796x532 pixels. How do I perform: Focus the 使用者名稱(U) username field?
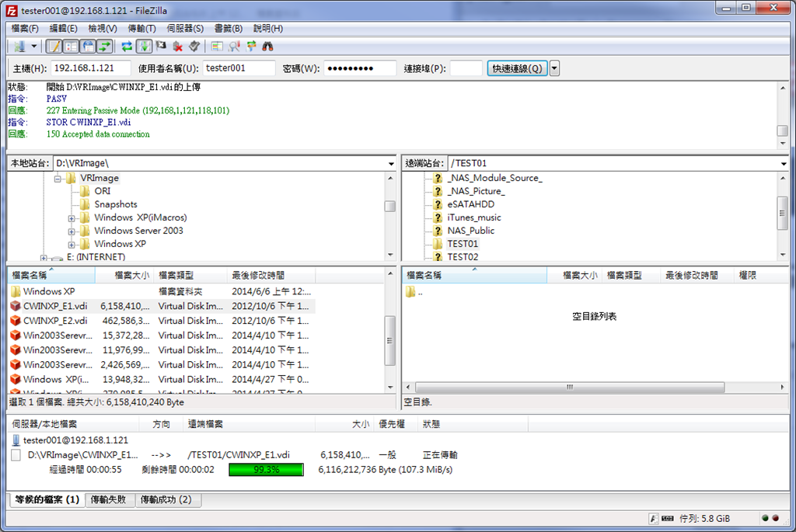click(239, 68)
